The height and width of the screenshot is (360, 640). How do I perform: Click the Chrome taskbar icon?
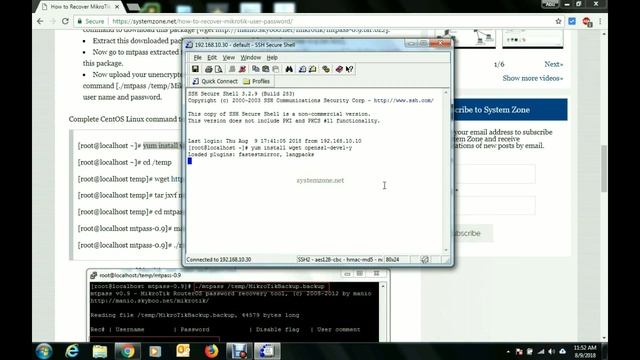[x=127, y=351]
